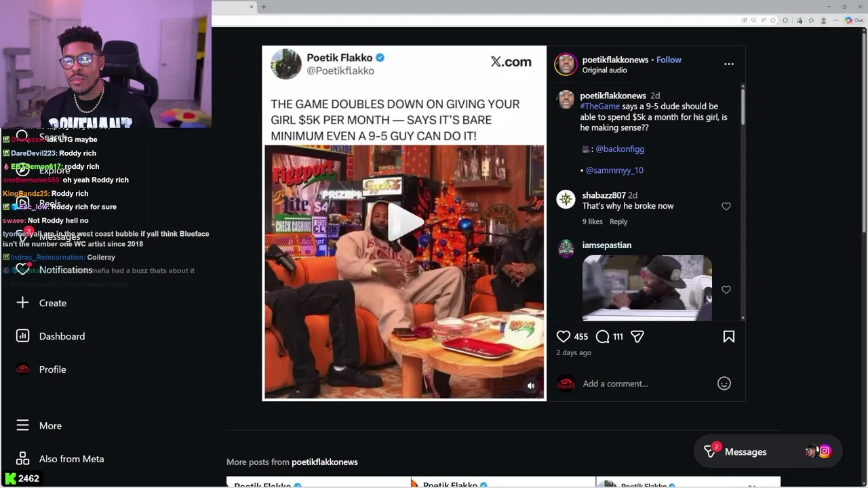The height and width of the screenshot is (488, 868).
Task: Open the Create plus icon
Action: [22, 303]
